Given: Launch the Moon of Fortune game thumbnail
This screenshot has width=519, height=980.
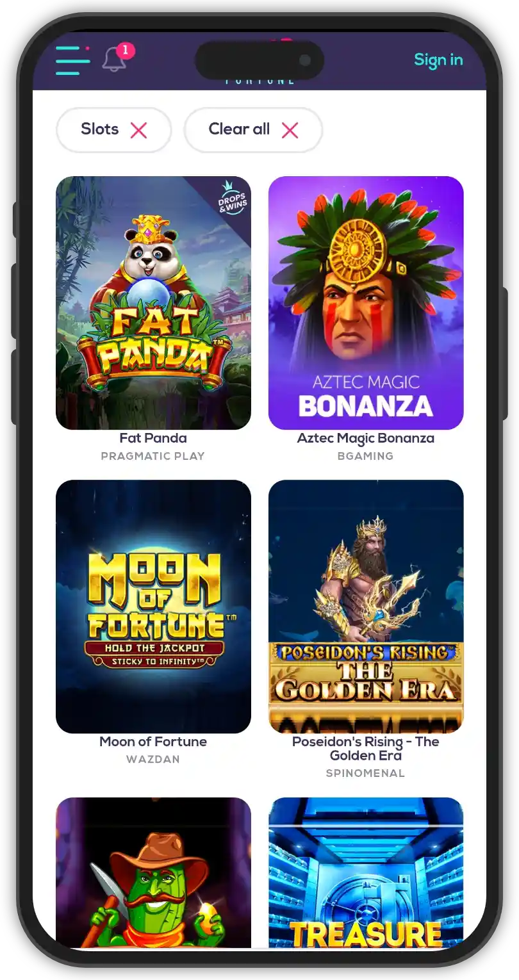Looking at the screenshot, I should point(153,606).
